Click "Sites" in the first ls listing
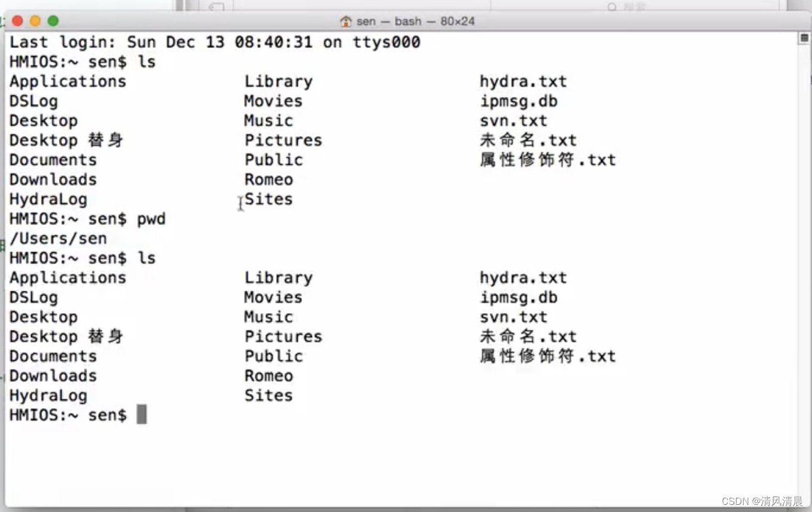The height and width of the screenshot is (512, 812). click(x=269, y=199)
